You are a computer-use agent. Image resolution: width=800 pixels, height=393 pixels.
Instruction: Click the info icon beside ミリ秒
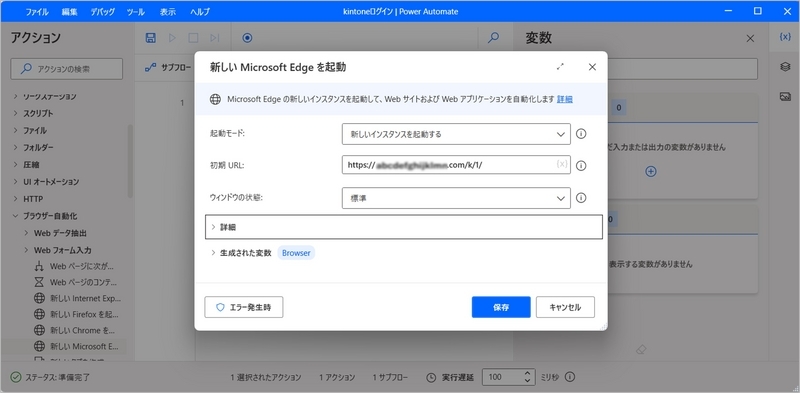[x=570, y=377]
